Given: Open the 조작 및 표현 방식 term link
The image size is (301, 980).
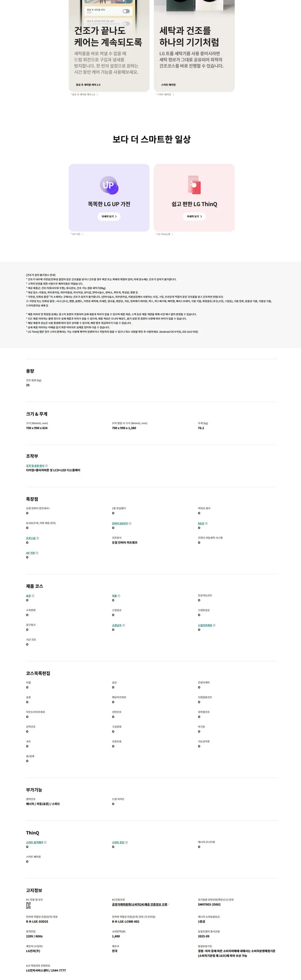Looking at the screenshot, I should (35, 466).
